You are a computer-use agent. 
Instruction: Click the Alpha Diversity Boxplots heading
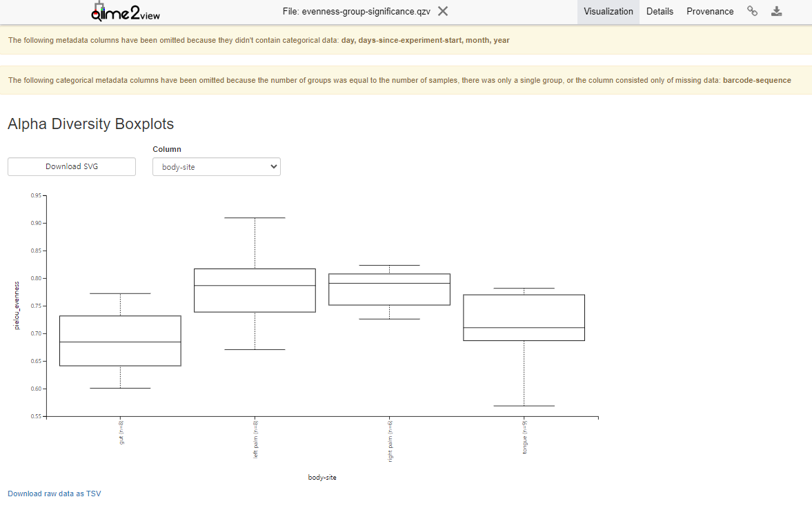(x=90, y=124)
